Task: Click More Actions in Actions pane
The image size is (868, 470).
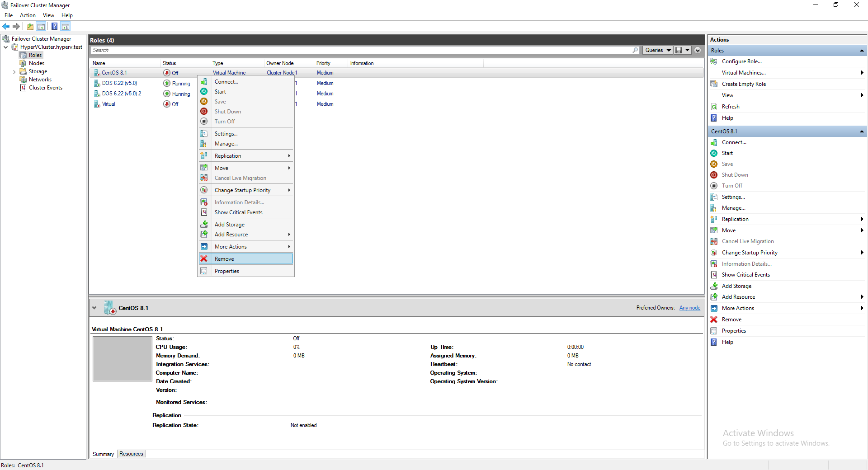Action: click(738, 308)
